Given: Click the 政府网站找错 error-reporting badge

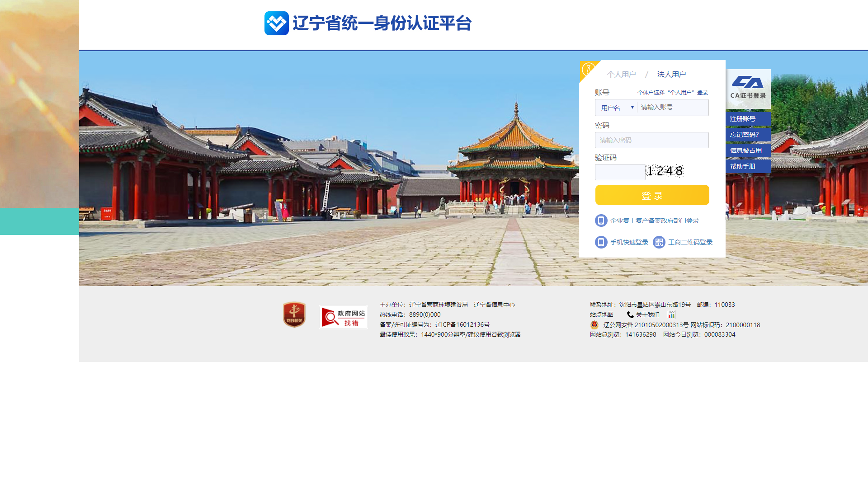Looking at the screenshot, I should tap(343, 316).
